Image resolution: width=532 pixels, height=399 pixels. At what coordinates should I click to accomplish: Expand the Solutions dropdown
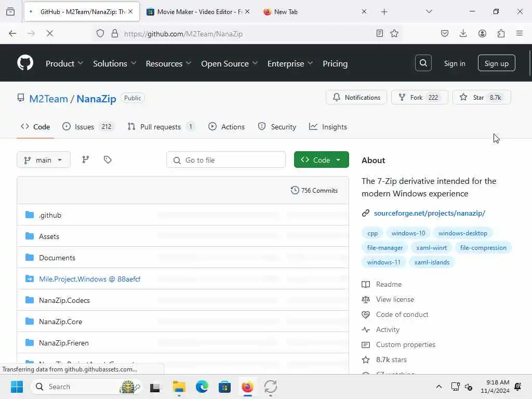click(115, 63)
